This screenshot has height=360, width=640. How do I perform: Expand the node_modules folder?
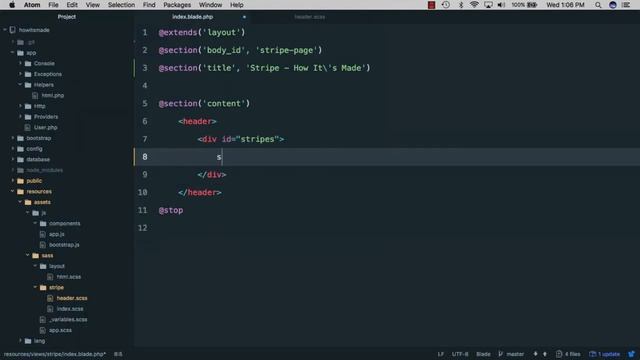(13, 170)
